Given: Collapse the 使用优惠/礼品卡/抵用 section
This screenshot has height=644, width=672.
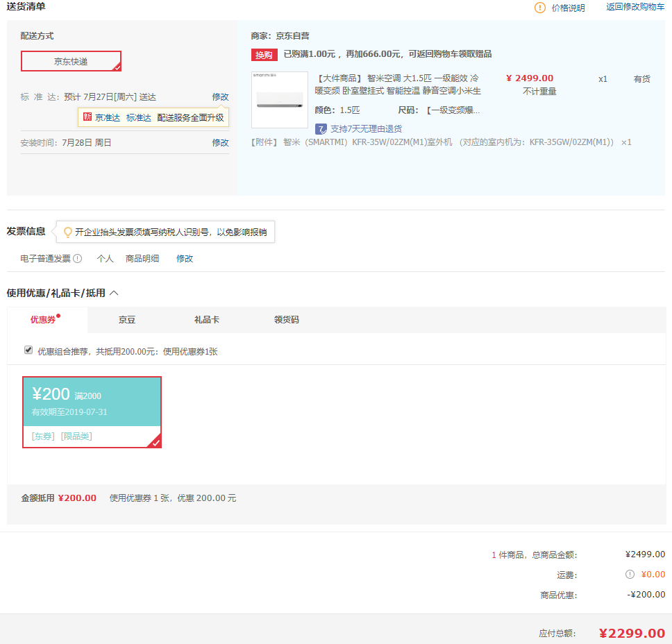Looking at the screenshot, I should (x=114, y=293).
